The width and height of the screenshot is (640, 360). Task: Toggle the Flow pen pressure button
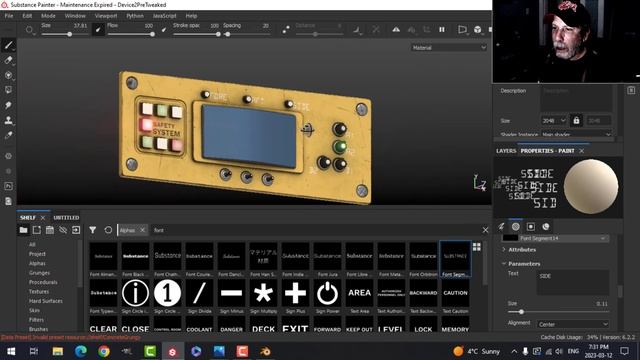164,29
